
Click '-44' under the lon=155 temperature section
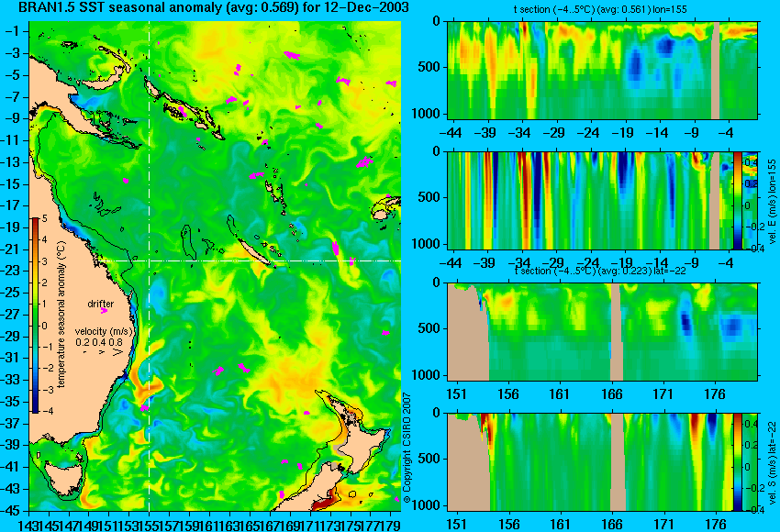point(451,132)
